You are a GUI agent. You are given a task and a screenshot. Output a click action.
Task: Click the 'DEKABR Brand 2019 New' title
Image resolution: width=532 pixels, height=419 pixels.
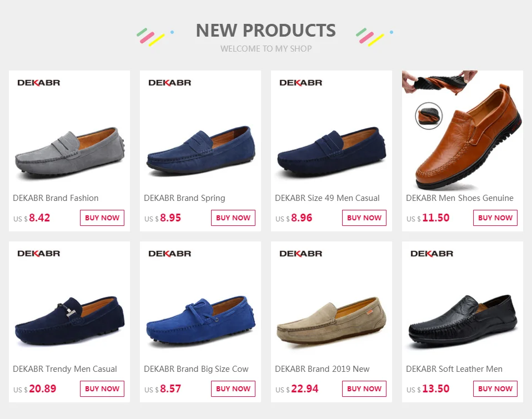(322, 369)
